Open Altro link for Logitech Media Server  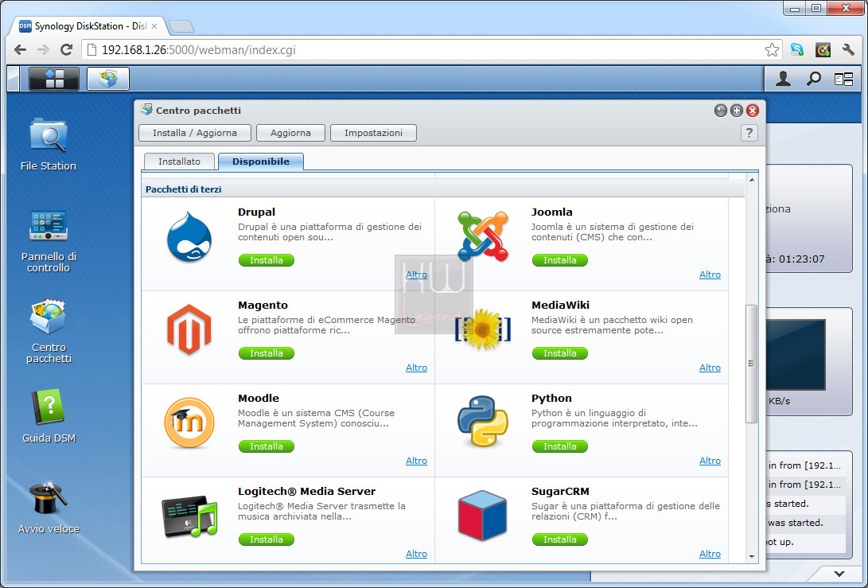416,554
